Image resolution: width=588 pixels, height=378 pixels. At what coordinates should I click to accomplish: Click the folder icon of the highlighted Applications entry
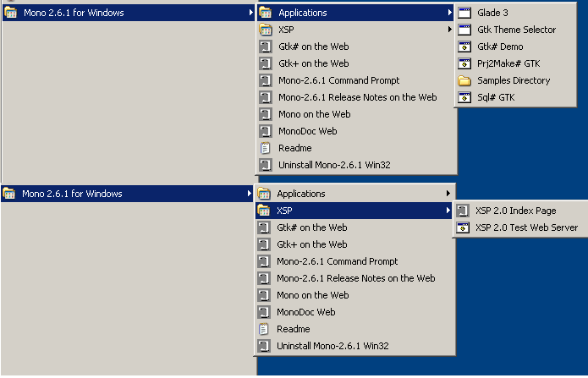pos(265,13)
